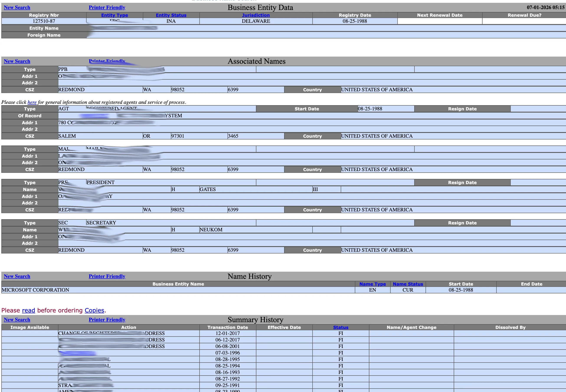
Task: Select MICROSOFT CORPORATION in Name History
Action: tap(35, 290)
